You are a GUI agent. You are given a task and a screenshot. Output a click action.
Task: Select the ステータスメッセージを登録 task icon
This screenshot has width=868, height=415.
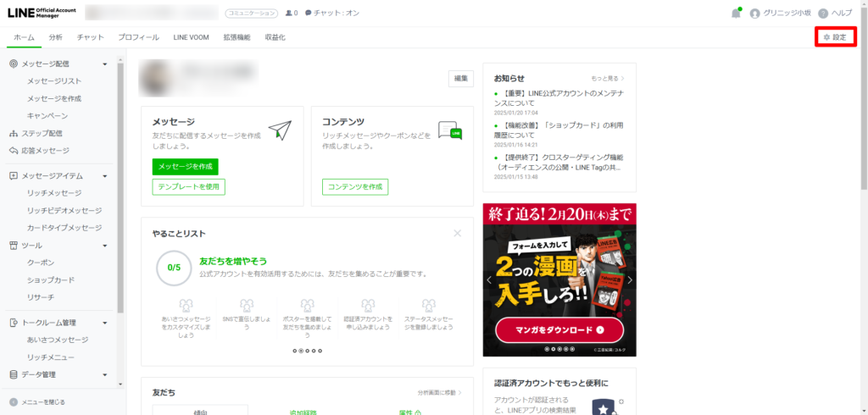pos(428,306)
